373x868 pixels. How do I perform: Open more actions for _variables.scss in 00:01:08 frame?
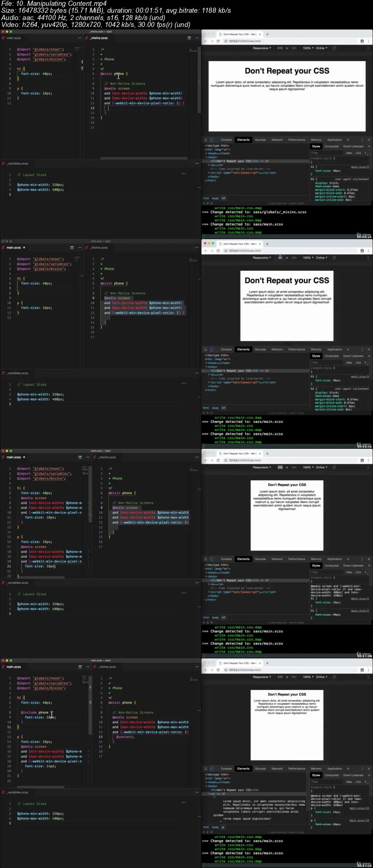(197, 583)
